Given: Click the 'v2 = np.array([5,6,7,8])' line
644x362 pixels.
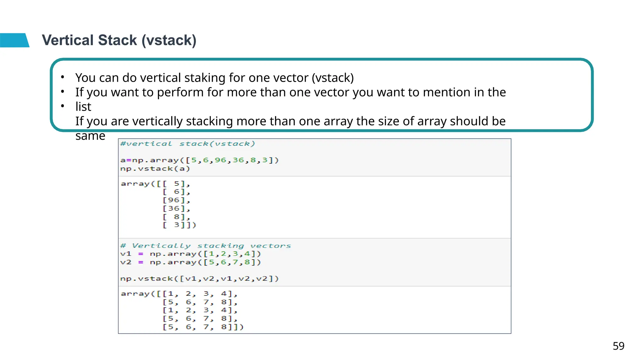Looking at the screenshot, I should (191, 262).
